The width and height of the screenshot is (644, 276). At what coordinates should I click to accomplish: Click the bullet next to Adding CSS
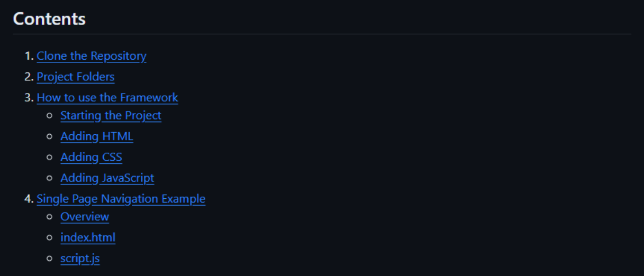(x=50, y=157)
